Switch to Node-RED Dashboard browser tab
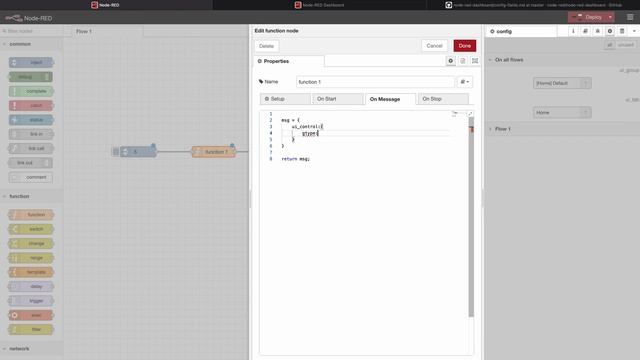Screen dimensions: 640x360 320,5
